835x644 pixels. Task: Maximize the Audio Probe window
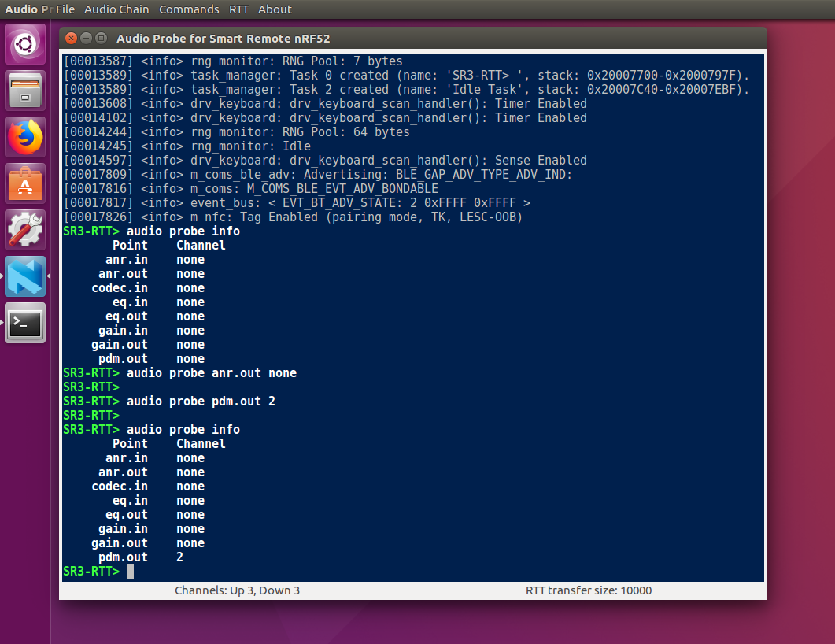pos(102,38)
